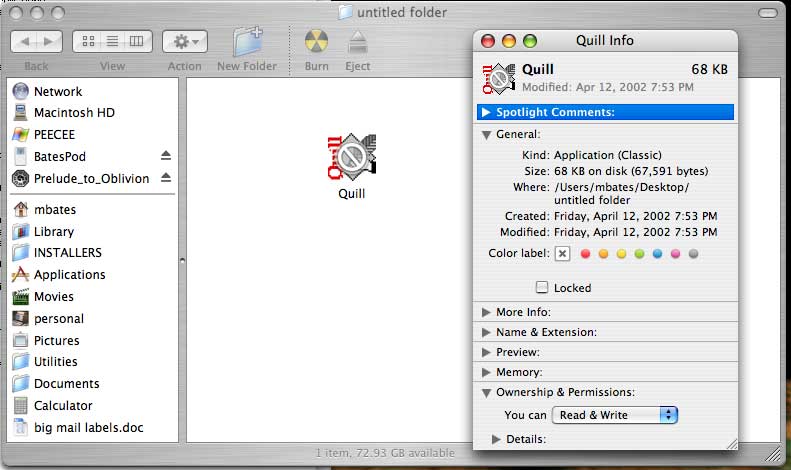Click the untitled folder title icon
This screenshot has width=791, height=470.
click(x=345, y=12)
